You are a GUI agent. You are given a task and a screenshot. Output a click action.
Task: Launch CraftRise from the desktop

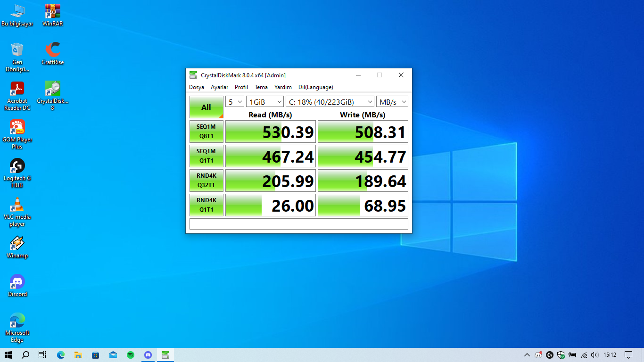tap(52, 53)
